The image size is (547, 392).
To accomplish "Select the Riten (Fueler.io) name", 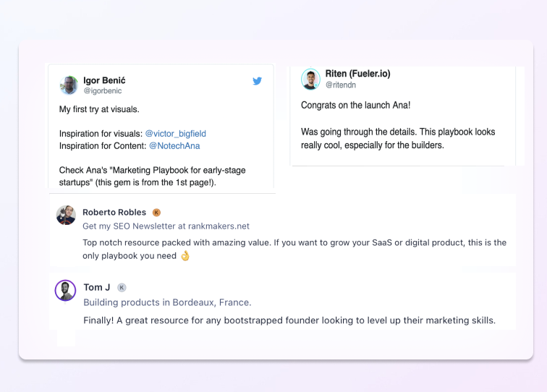I will tap(357, 74).
